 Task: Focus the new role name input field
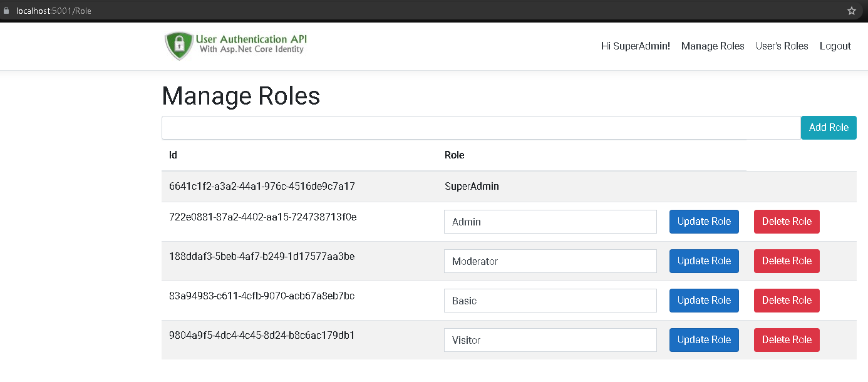coord(480,128)
